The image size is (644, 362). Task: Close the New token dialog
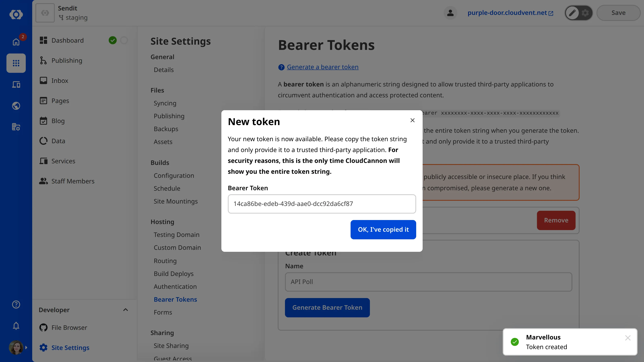point(413,120)
